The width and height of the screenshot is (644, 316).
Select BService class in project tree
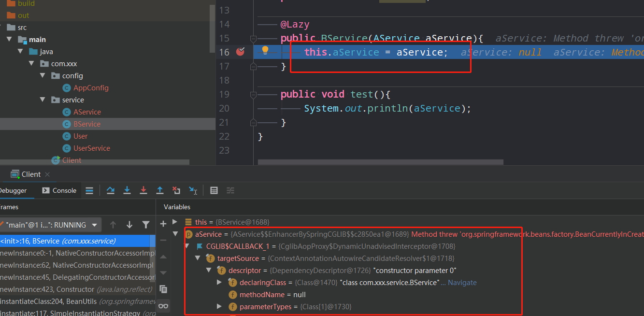point(87,124)
